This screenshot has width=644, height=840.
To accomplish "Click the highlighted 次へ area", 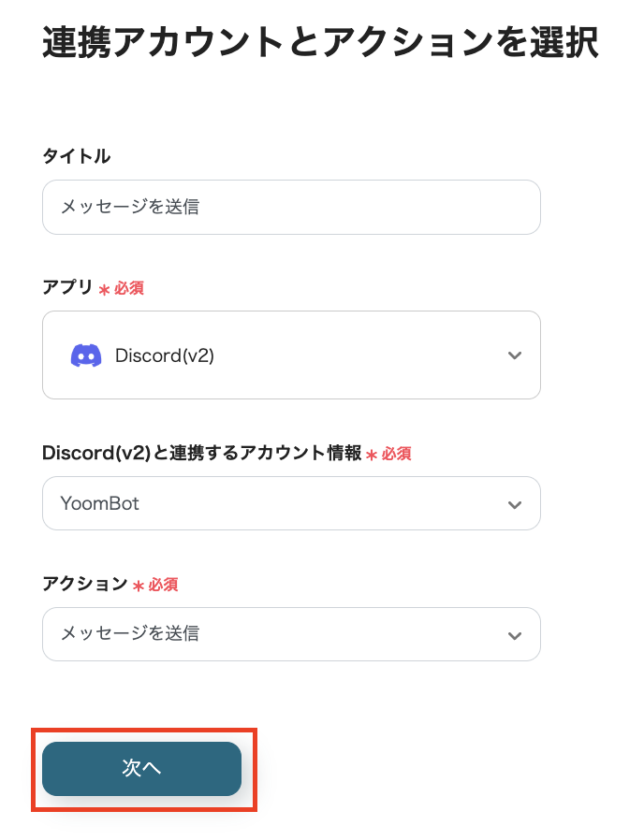I will (141, 769).
